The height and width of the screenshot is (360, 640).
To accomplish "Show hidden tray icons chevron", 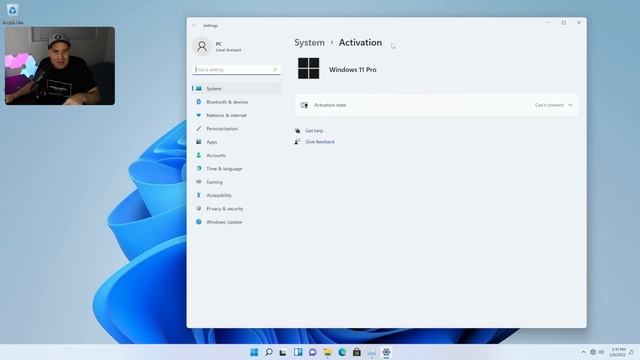I will tap(583, 352).
